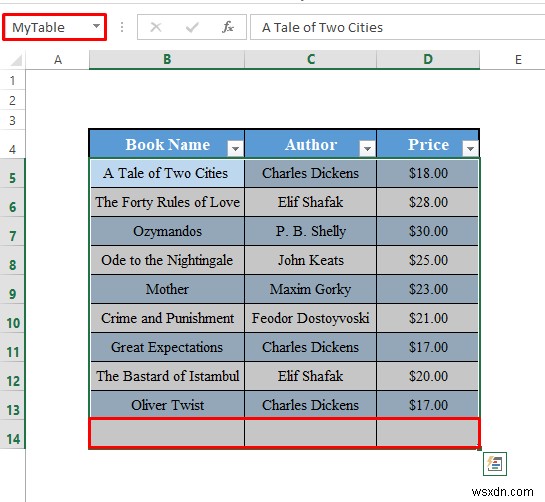The height and width of the screenshot is (502, 545).
Task: Select the $23.00 price cell
Action: pyautogui.click(x=428, y=289)
